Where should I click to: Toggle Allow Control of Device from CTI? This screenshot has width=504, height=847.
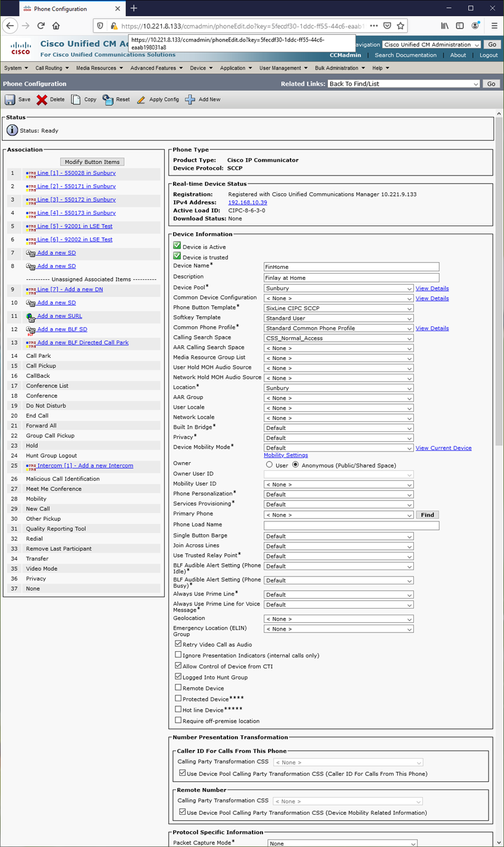(x=178, y=666)
